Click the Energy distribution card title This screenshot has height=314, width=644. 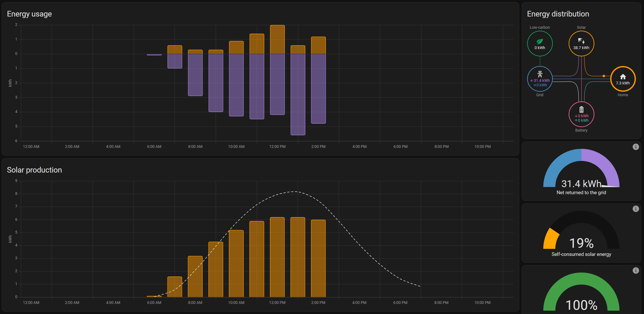pyautogui.click(x=558, y=14)
